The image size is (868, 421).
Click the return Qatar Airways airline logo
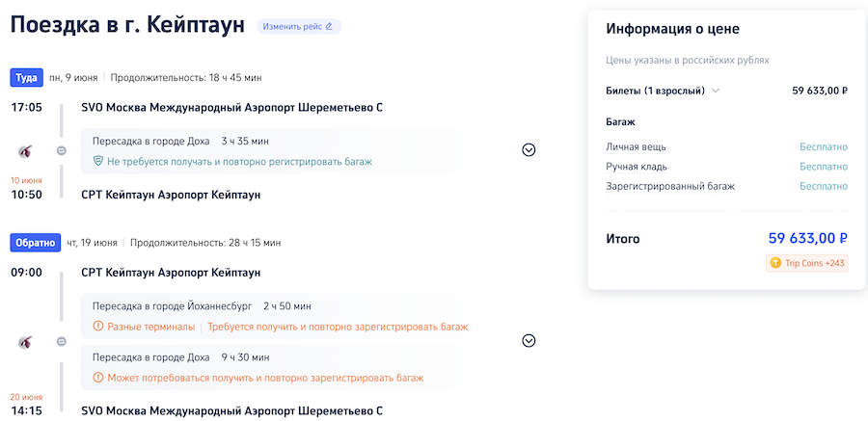[x=26, y=341]
